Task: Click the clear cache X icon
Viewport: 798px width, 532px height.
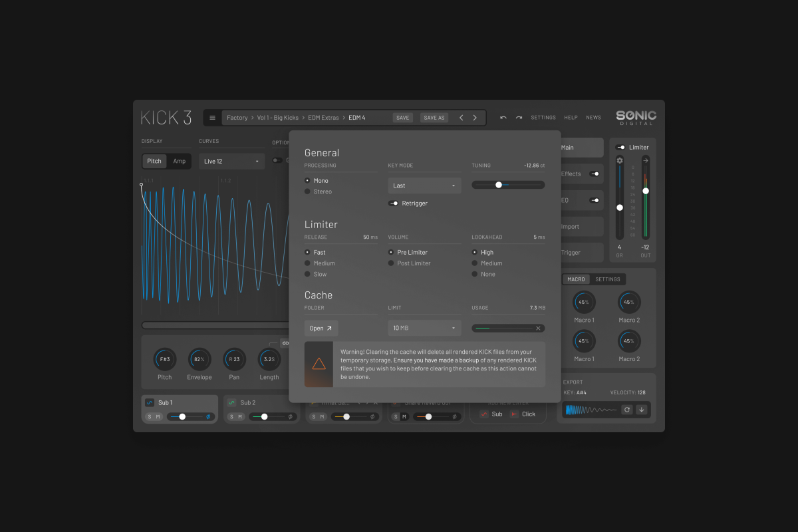Action: [x=538, y=328]
